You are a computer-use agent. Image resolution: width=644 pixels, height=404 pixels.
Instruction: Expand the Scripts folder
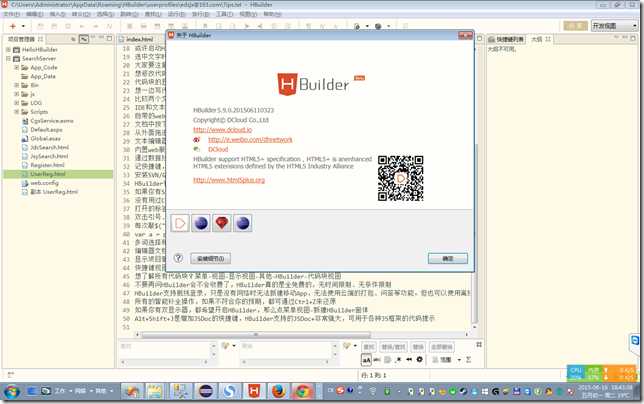coord(17,112)
